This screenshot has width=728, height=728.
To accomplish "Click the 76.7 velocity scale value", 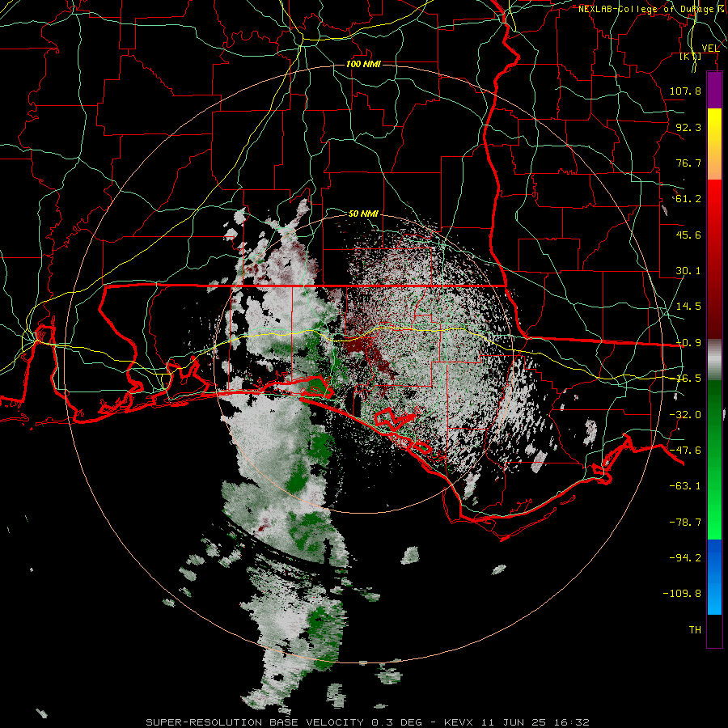I will tap(688, 163).
